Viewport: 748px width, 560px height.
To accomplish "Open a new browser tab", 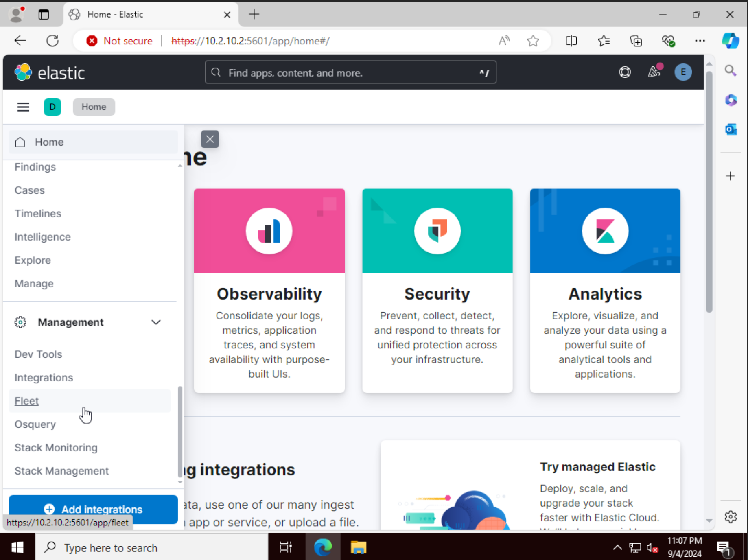I will [x=254, y=14].
